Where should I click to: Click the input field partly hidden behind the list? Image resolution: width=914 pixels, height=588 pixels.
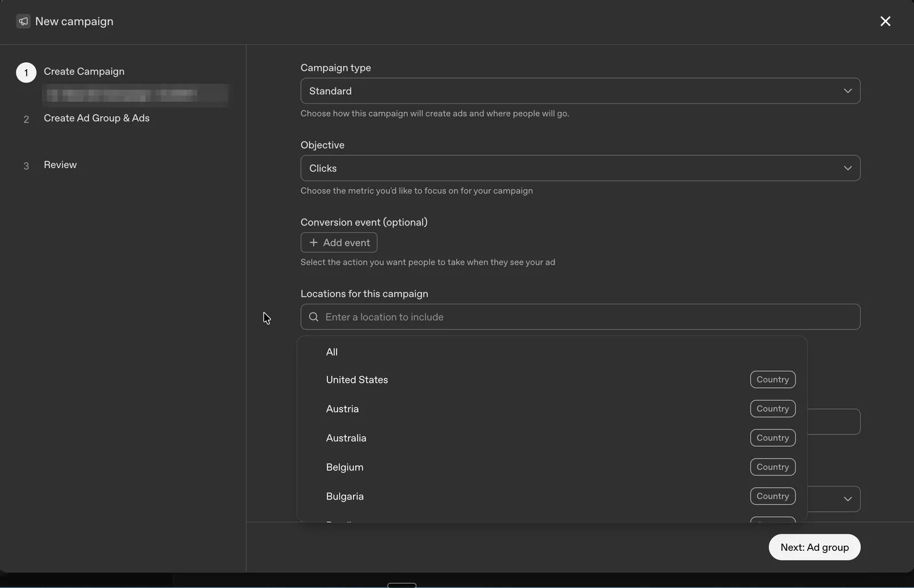click(834, 422)
